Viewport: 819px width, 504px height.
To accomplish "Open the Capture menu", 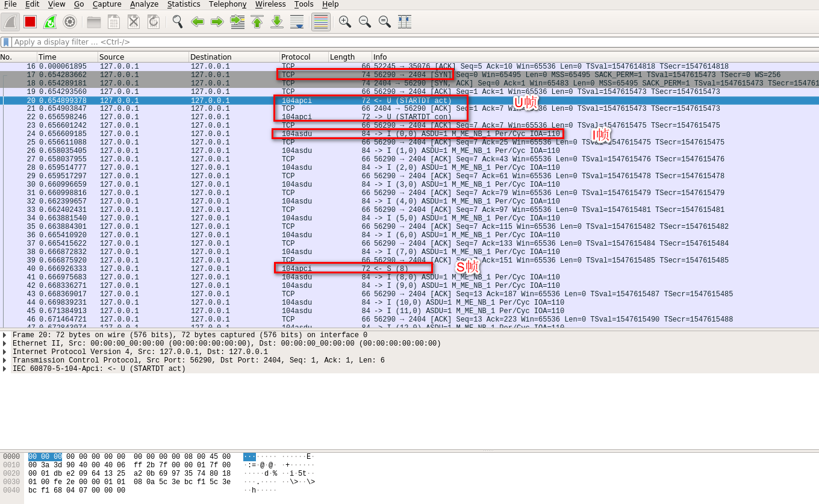I will [x=107, y=4].
